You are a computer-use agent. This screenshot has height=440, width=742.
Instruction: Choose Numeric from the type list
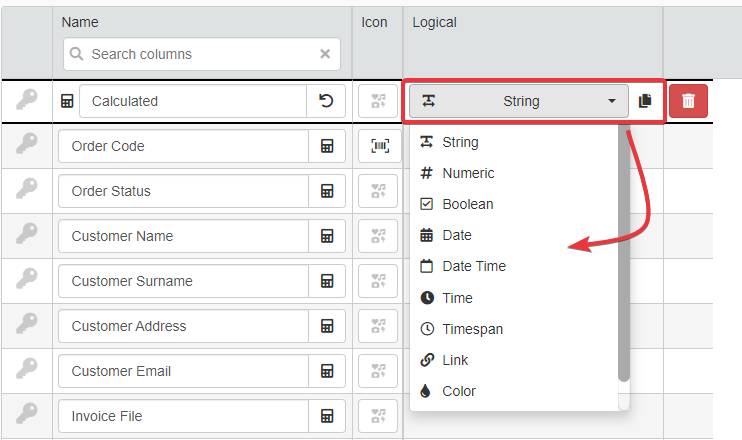[x=468, y=173]
